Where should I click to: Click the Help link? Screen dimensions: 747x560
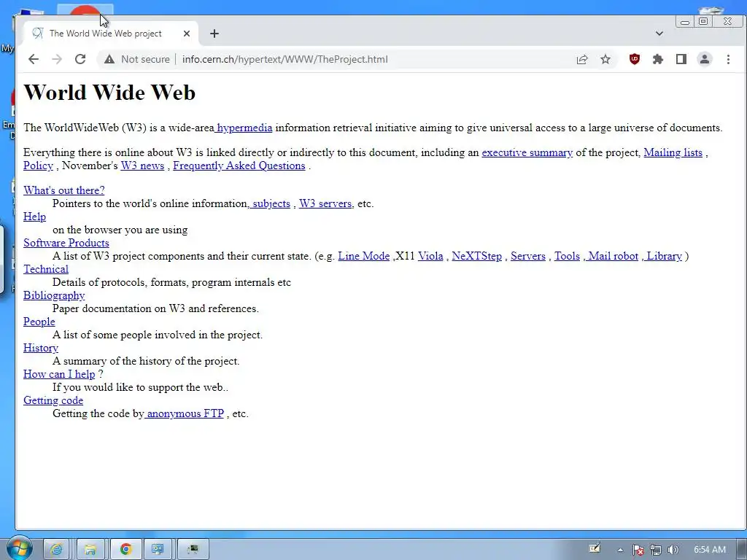(35, 217)
